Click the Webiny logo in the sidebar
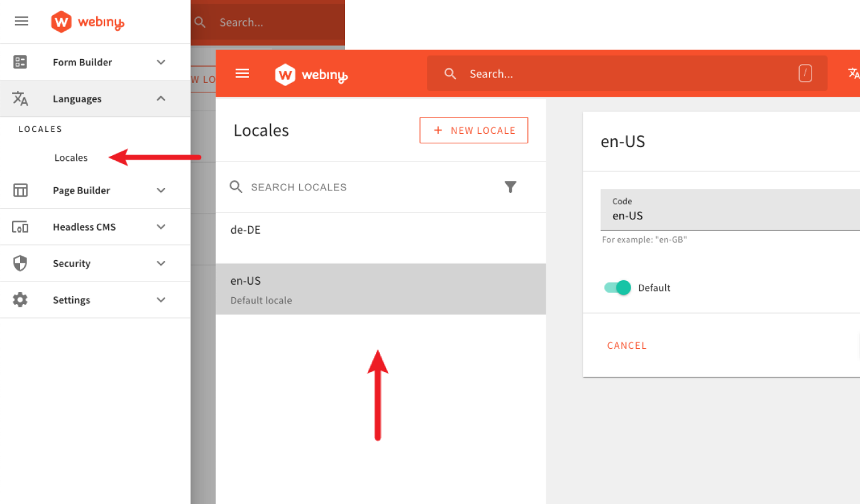This screenshot has width=860, height=504. click(87, 21)
